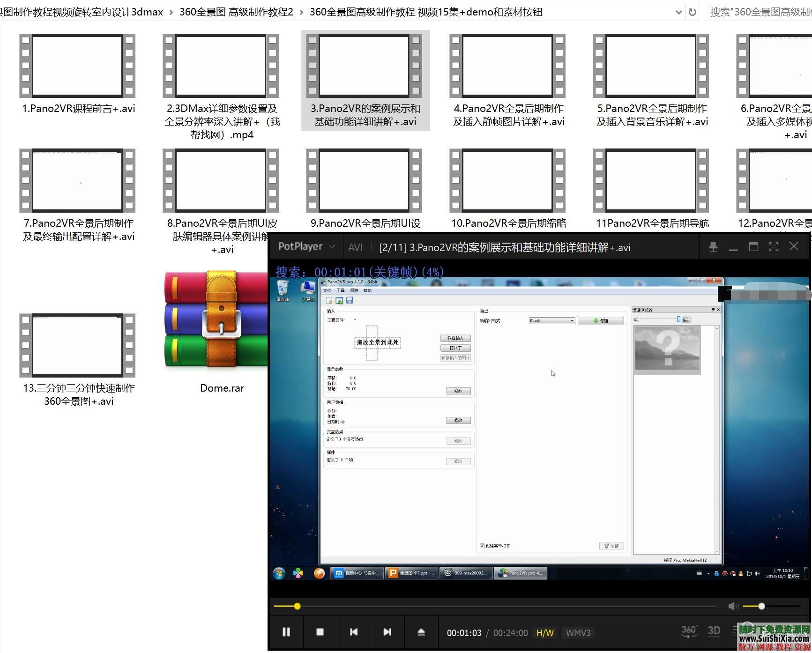Screen dimensions: 812x653
Task: Expand chevron after "360全景图 高级制作教程2" breadcrumb
Action: [301, 12]
